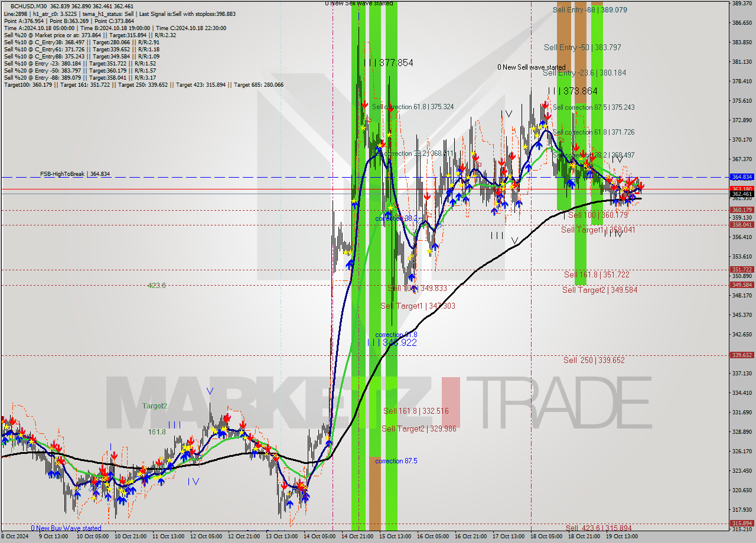
Task: Click the 378.410 price scale value
Action: click(x=742, y=81)
